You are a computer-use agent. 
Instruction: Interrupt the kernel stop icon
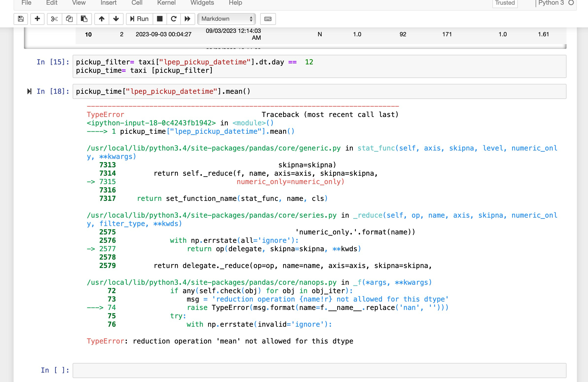point(160,19)
